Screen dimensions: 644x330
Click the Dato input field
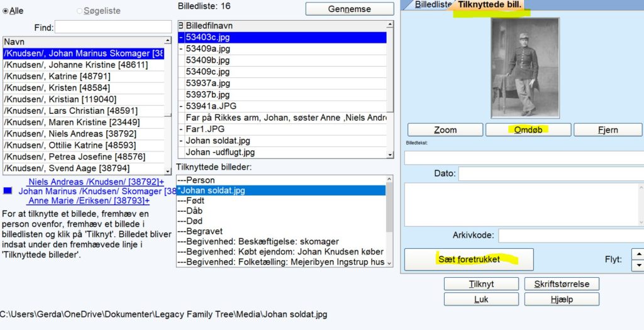[x=551, y=173]
